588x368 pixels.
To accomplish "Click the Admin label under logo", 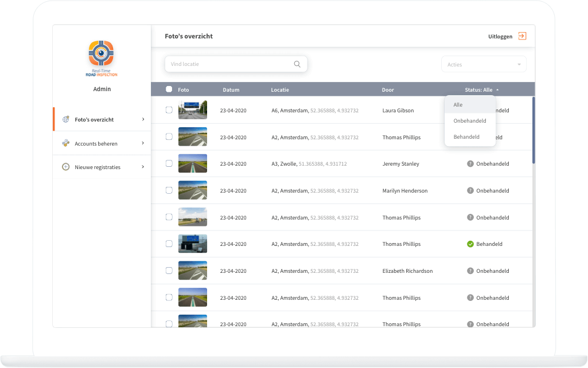I will point(102,89).
